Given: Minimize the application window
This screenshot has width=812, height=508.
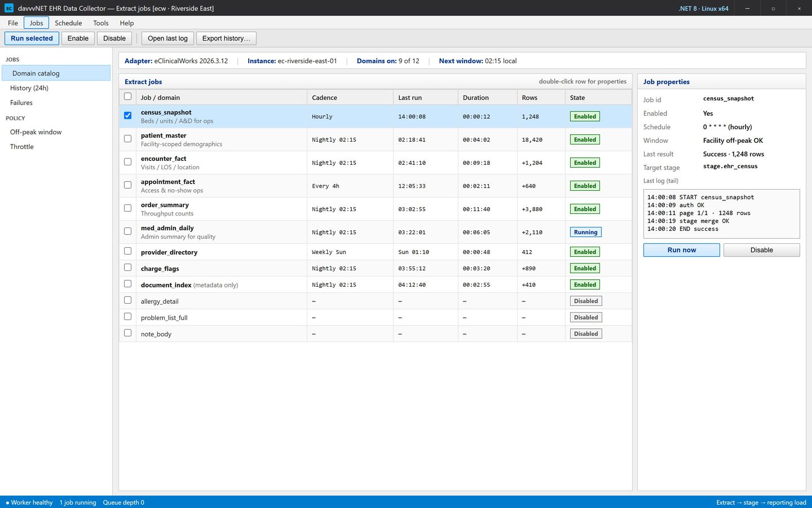Looking at the screenshot, I should click(747, 8).
